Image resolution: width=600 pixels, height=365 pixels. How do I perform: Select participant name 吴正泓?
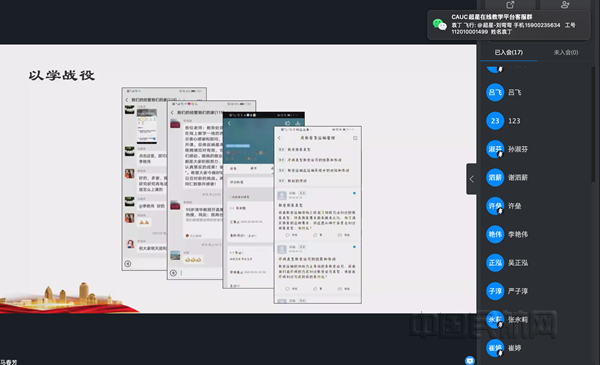pos(518,263)
